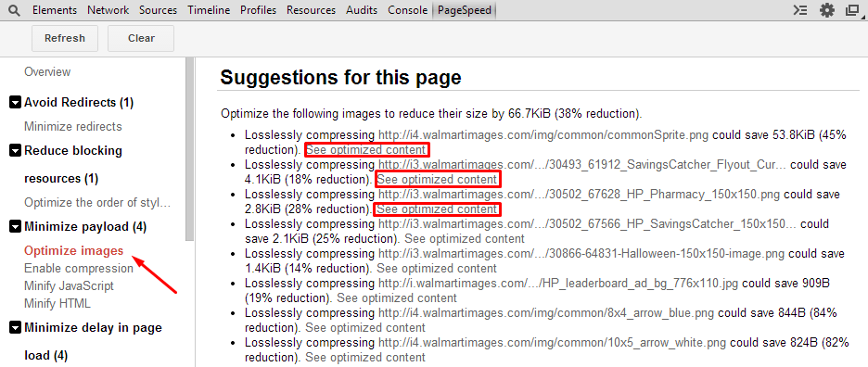
Task: Select the PageSpeed tab
Action: pos(464,10)
